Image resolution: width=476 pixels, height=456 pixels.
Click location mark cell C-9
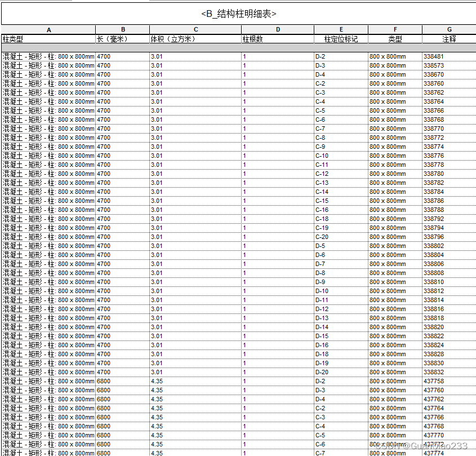[341, 147]
